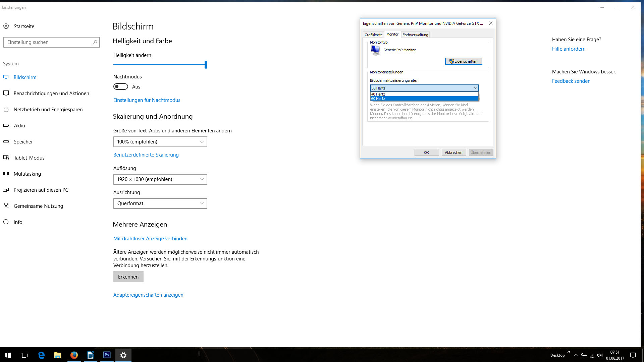Open Gemeinsame Nutzung settings
The image size is (644, 362).
(x=38, y=206)
